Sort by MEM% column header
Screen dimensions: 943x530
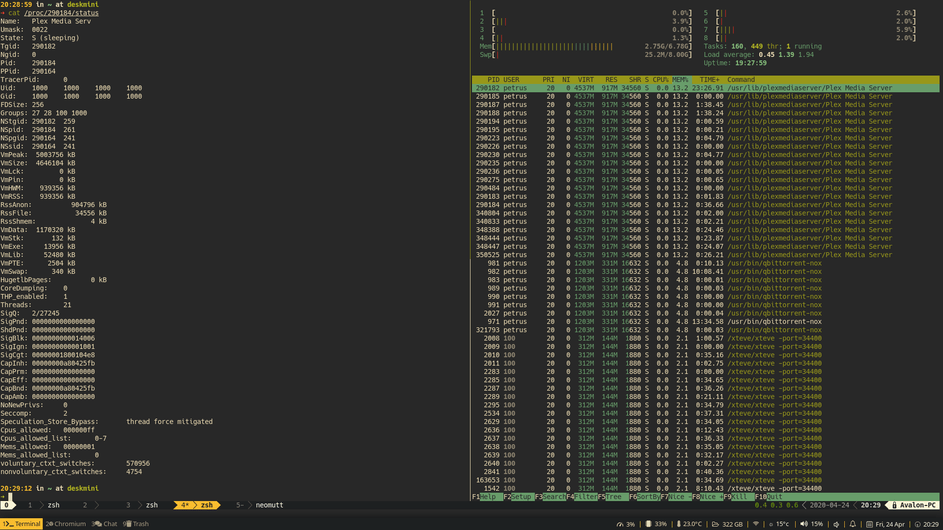(680, 79)
